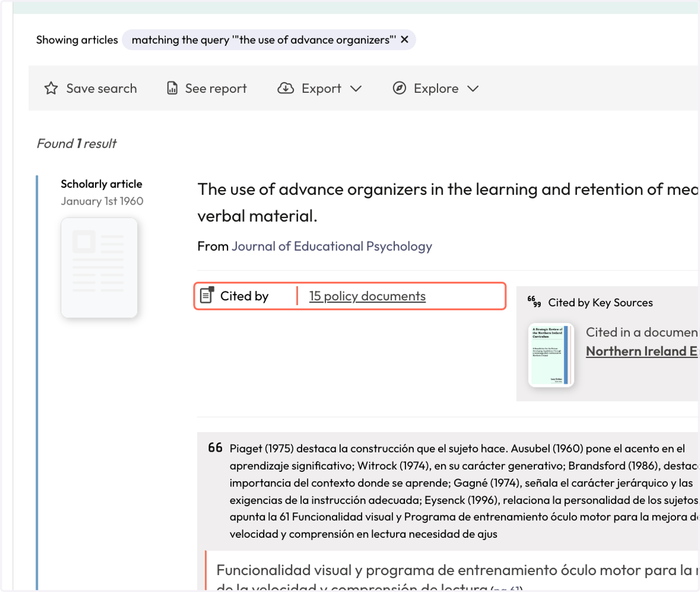Click the Cited by label text

click(244, 296)
